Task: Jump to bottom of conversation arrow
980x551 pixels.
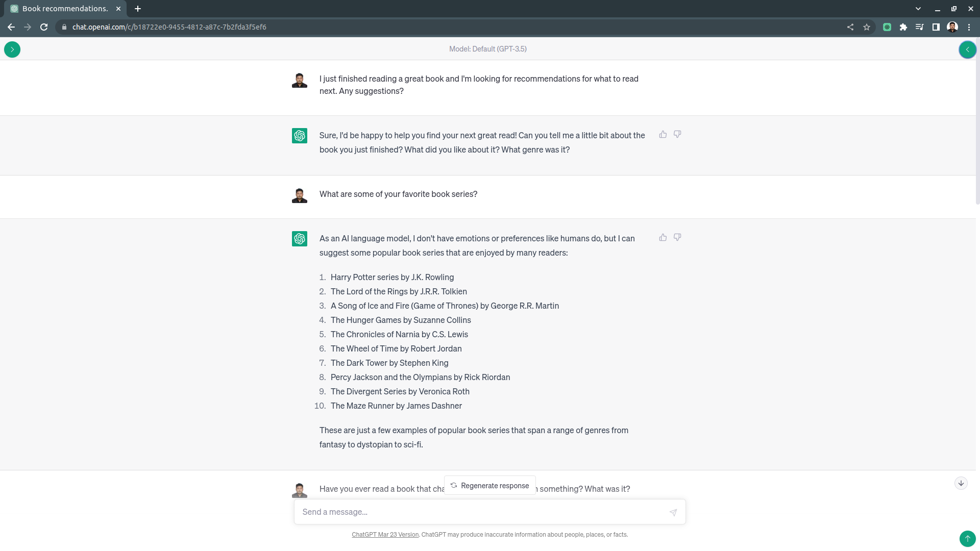Action: (x=961, y=483)
